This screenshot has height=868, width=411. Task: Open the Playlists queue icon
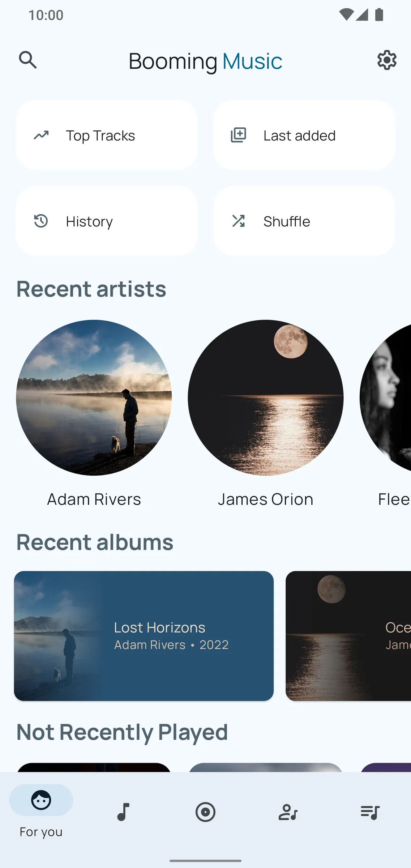pyautogui.click(x=369, y=812)
